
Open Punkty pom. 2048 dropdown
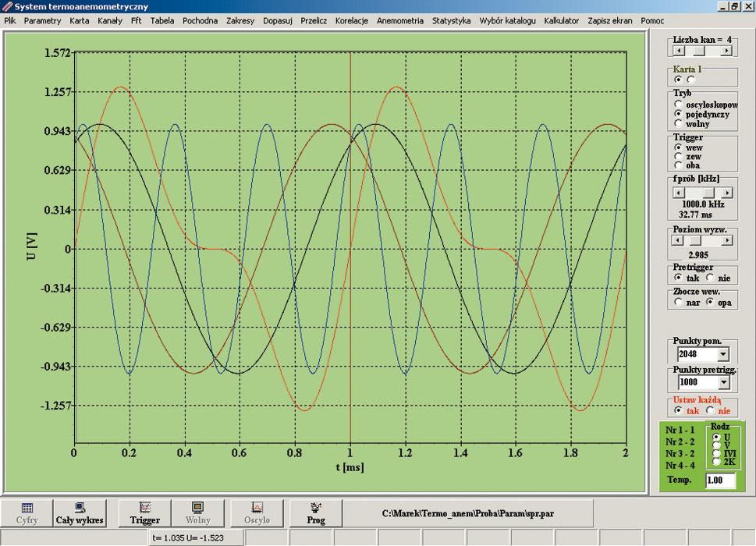(x=722, y=354)
